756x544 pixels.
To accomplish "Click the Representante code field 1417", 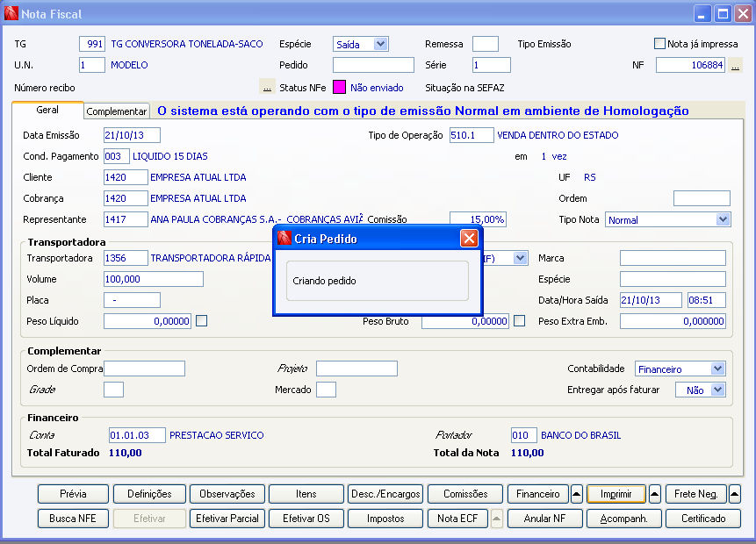I will click(126, 219).
